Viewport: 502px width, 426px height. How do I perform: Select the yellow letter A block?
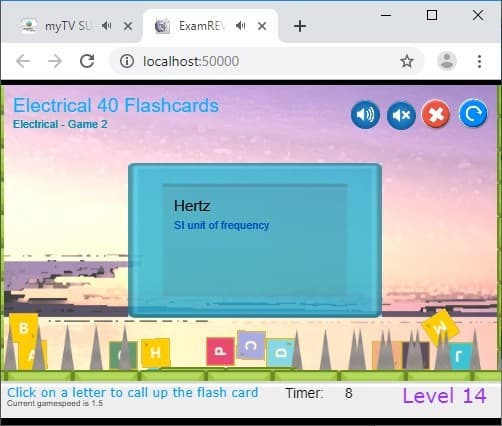32,355
